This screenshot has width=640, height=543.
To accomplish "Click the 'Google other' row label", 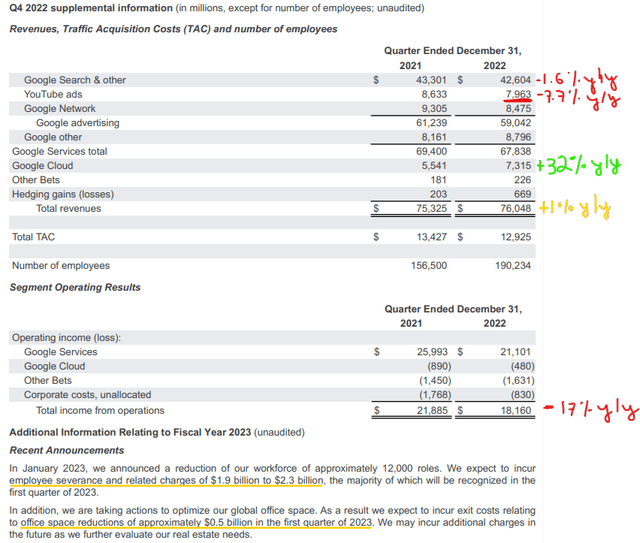I will (53, 137).
